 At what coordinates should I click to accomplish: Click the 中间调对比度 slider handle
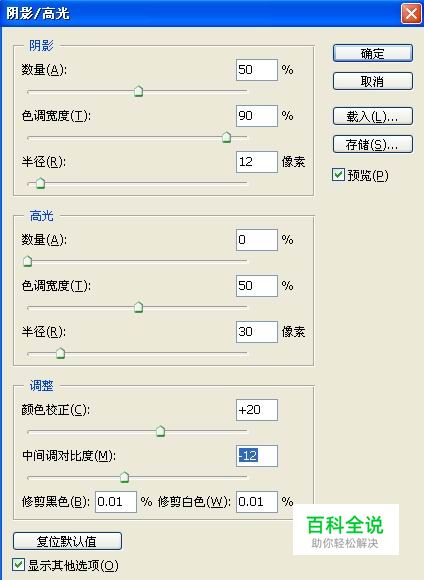coord(124,477)
